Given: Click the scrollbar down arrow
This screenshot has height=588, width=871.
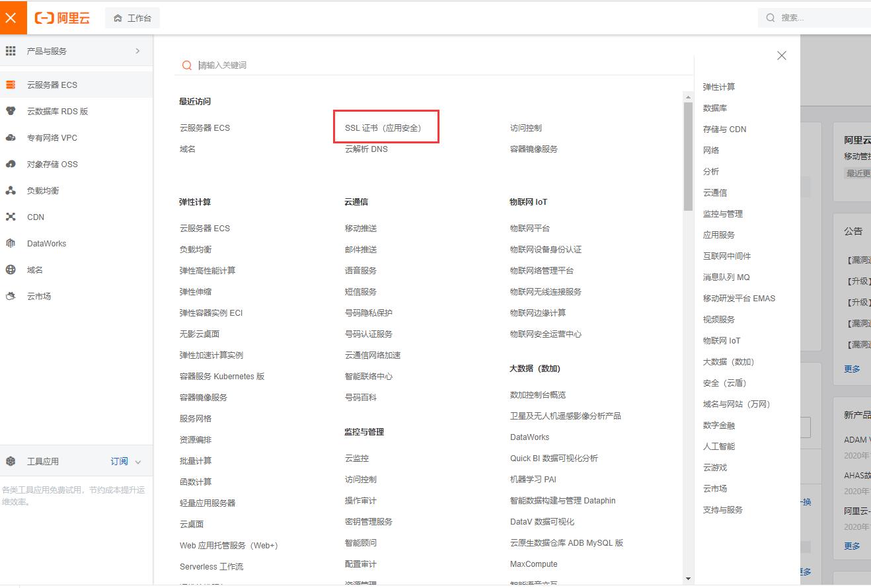Looking at the screenshot, I should point(688,579).
